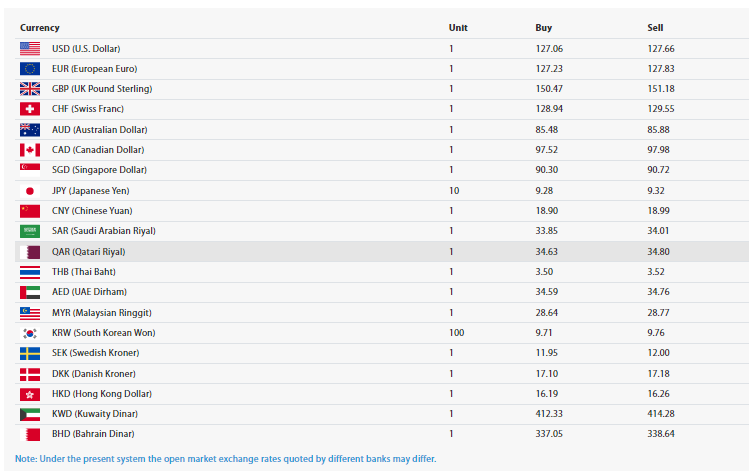Click the Japanese flag icon
Viewport: 749px width, 471px height.
point(30,191)
